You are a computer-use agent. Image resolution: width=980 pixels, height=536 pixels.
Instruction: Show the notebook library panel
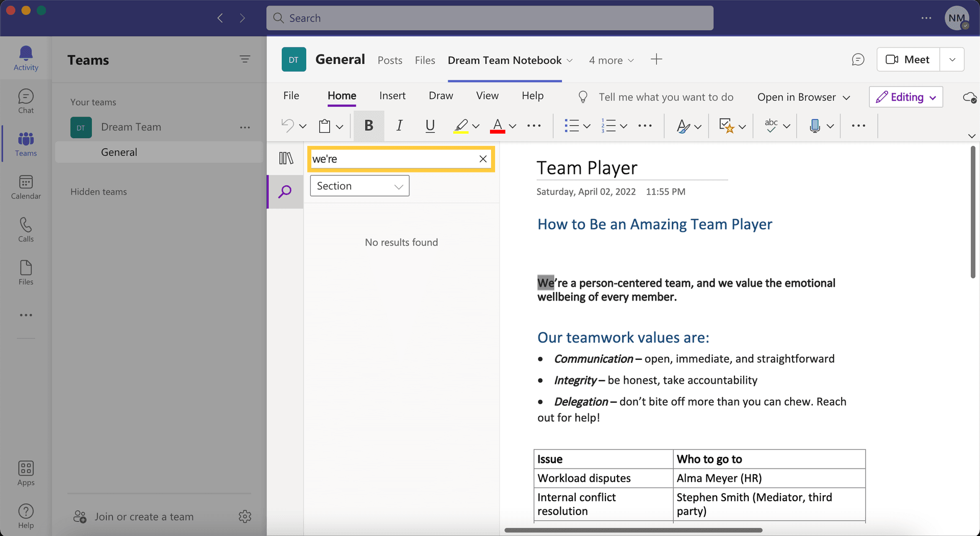click(x=285, y=159)
